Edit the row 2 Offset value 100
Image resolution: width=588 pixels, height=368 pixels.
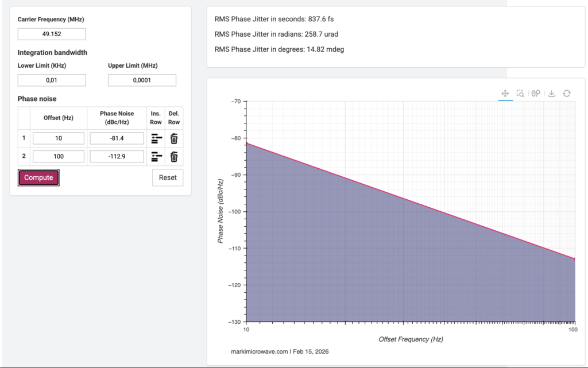[x=59, y=156]
